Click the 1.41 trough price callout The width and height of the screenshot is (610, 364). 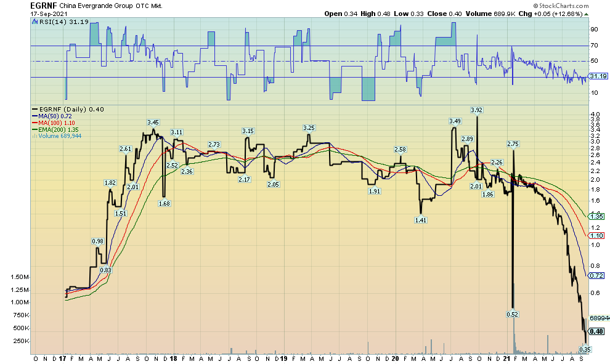tap(421, 220)
